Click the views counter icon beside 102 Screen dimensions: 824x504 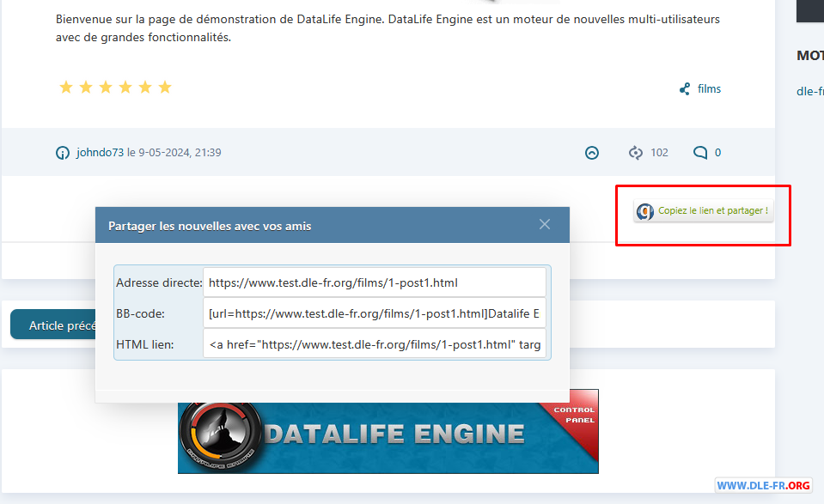635,153
